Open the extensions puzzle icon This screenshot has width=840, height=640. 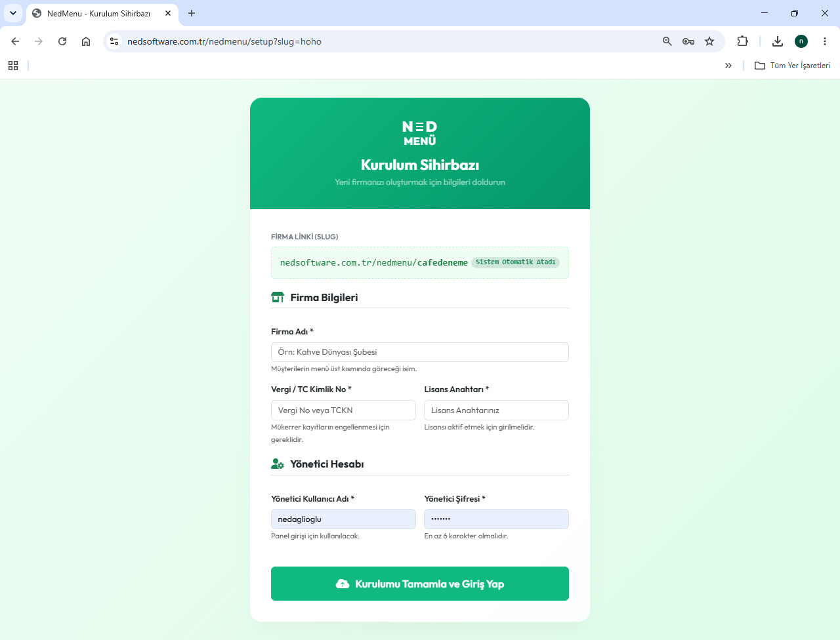742,41
